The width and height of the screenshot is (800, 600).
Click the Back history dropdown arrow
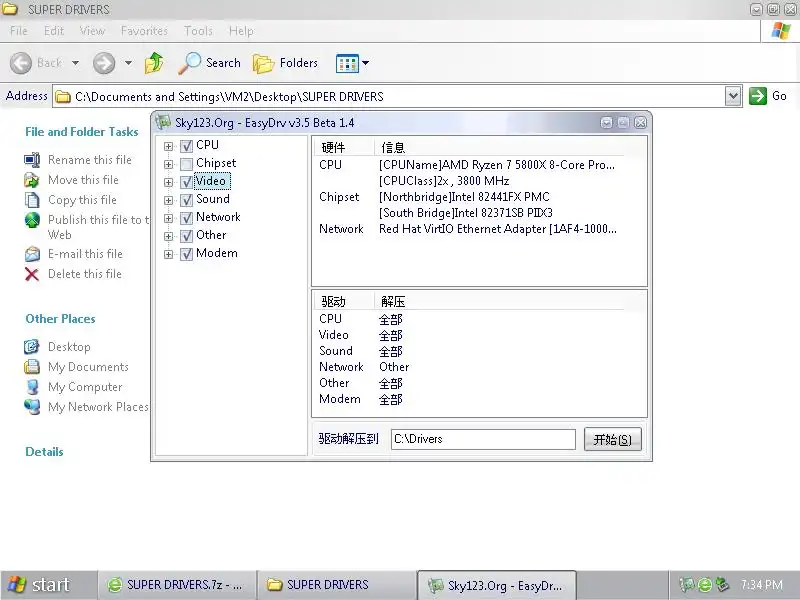click(75, 63)
